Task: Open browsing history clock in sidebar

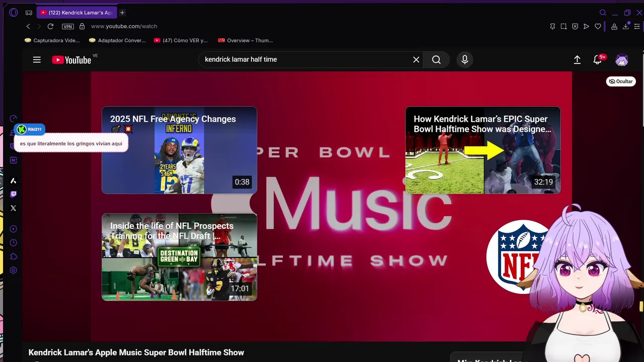Action: [14, 242]
